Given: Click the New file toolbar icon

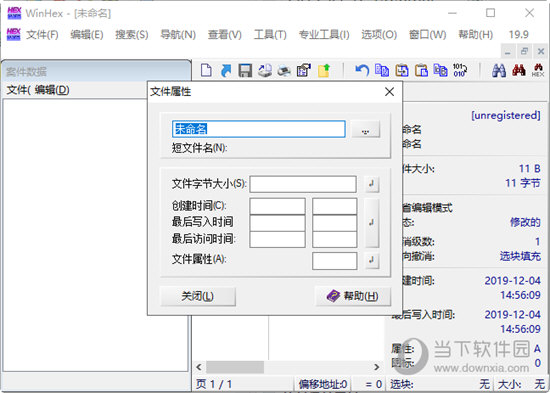Looking at the screenshot, I should tap(206, 70).
